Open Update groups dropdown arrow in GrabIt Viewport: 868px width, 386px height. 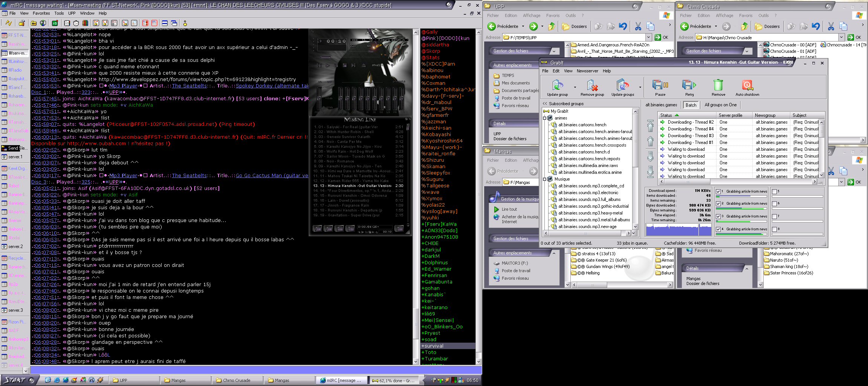click(x=640, y=87)
